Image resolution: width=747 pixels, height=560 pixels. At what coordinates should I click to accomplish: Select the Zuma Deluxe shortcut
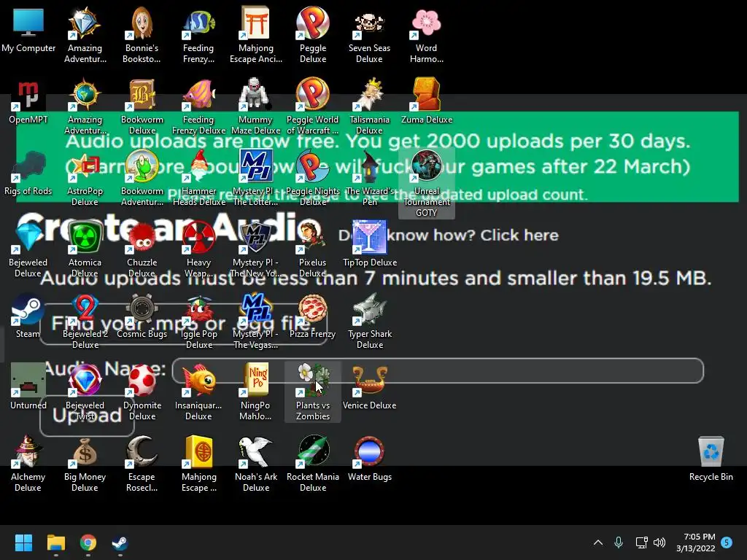coord(426,102)
